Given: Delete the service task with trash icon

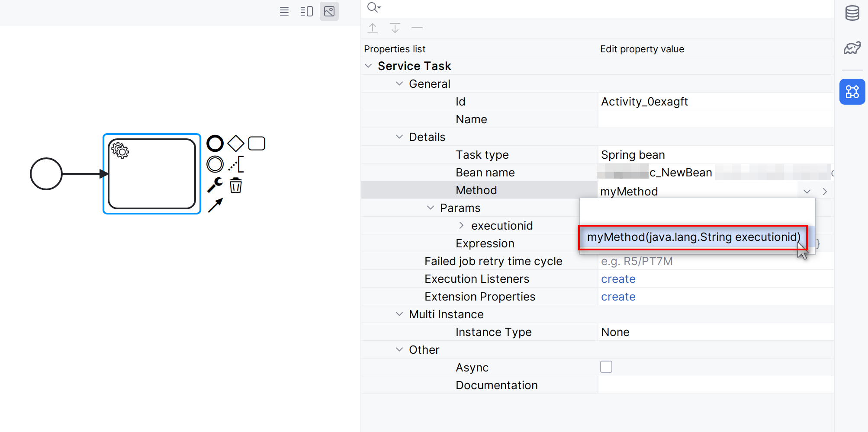Looking at the screenshot, I should coord(236,185).
